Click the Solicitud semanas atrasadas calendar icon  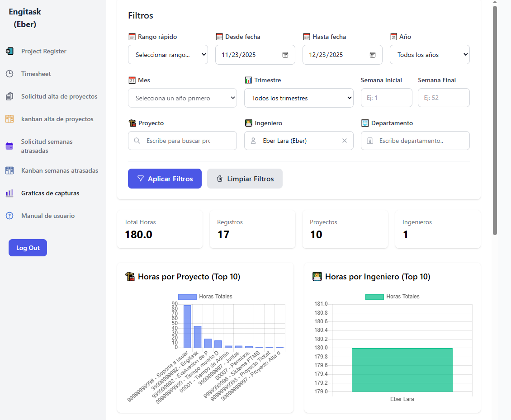coord(9,146)
